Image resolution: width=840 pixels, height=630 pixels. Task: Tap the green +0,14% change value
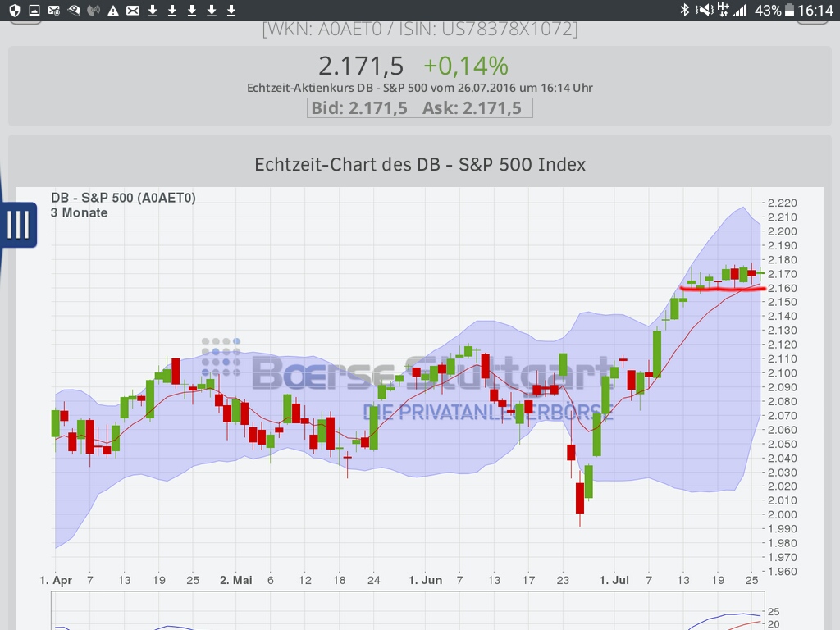pyautogui.click(x=466, y=66)
